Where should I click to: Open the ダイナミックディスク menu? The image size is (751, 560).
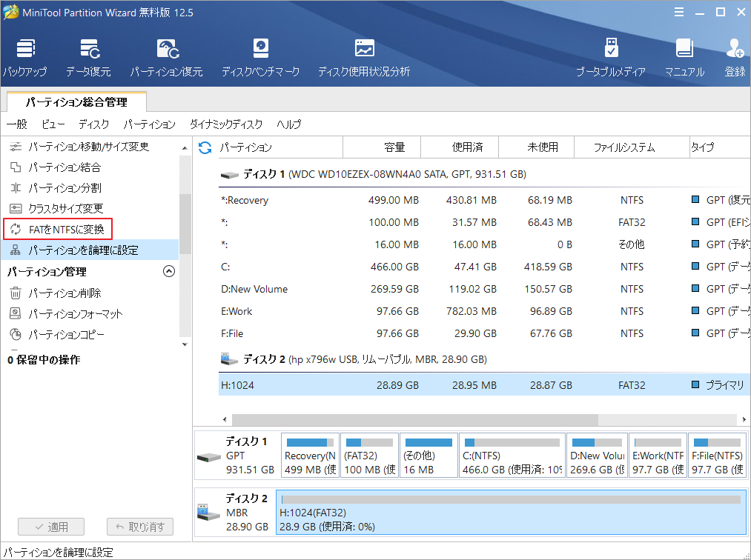coord(226,124)
